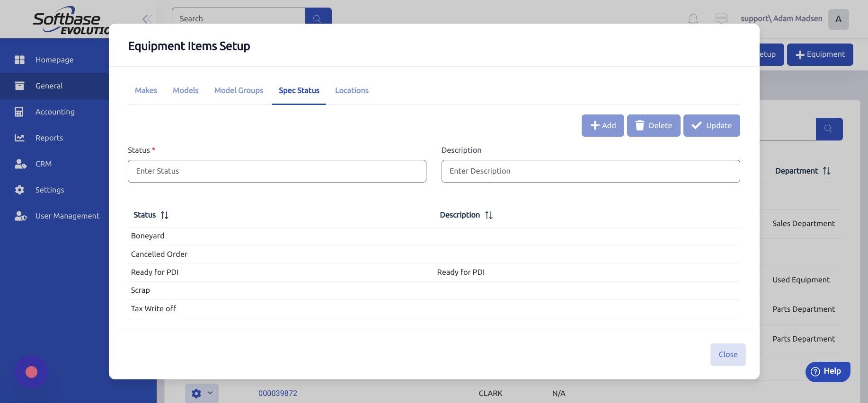Open the Model Groups tab
The height and width of the screenshot is (403, 868).
(x=239, y=90)
